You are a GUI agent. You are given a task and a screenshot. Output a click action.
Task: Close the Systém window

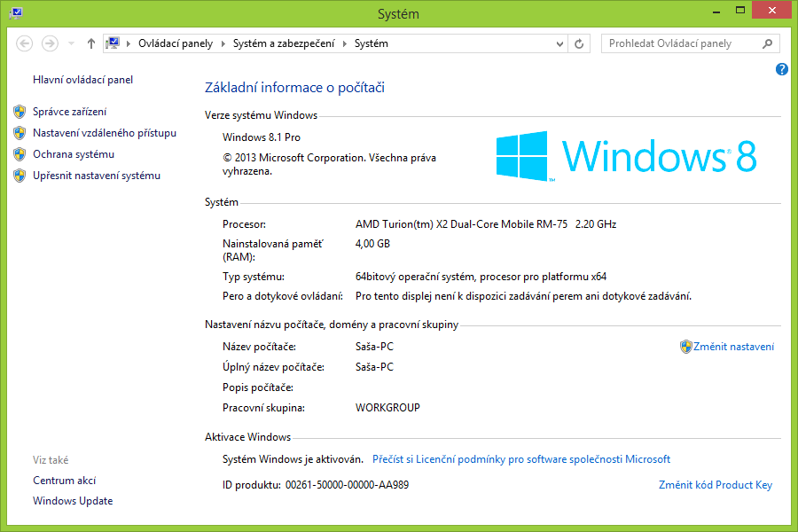click(x=771, y=11)
